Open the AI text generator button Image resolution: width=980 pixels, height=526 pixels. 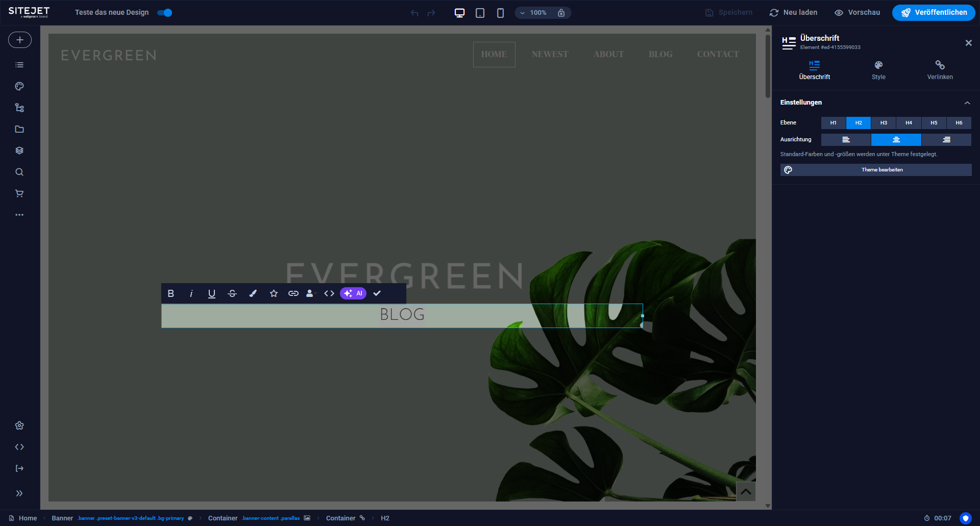353,293
